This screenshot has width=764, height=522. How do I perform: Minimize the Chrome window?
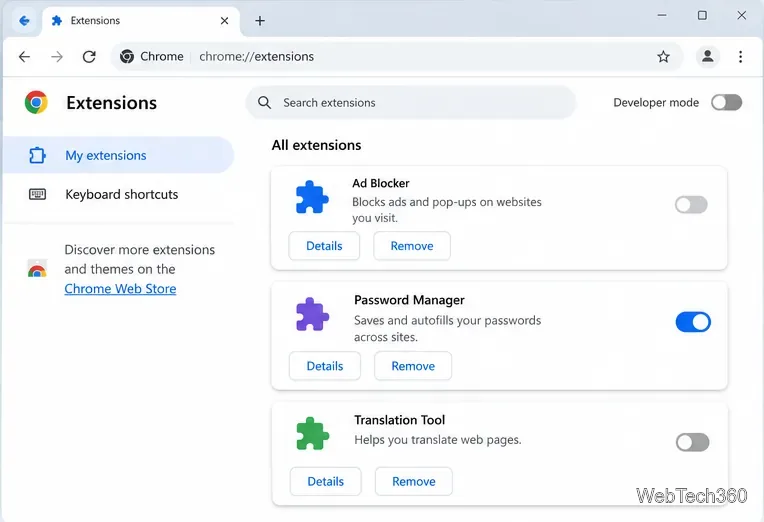[662, 15]
